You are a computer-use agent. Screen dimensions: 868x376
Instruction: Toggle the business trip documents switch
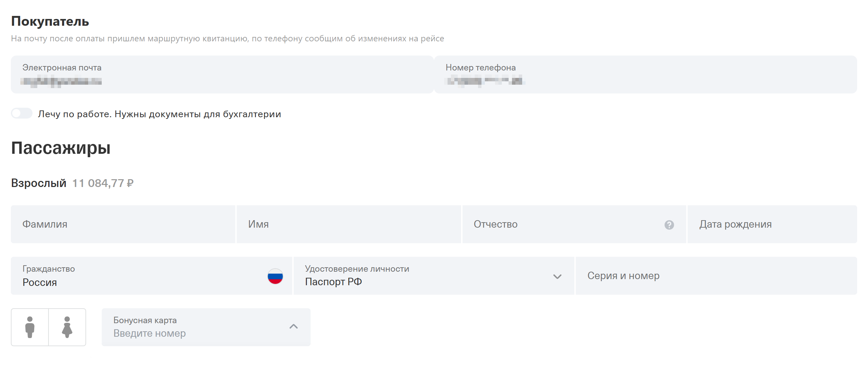pos(22,113)
